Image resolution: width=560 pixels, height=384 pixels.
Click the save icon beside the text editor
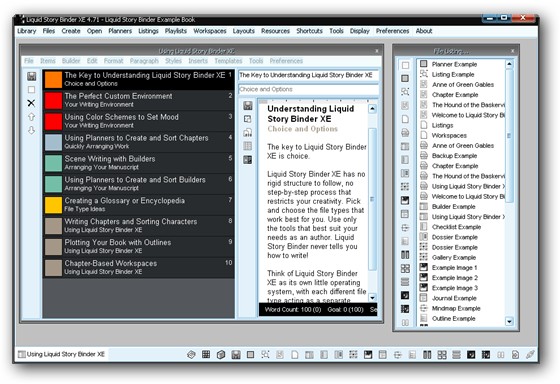[248, 105]
